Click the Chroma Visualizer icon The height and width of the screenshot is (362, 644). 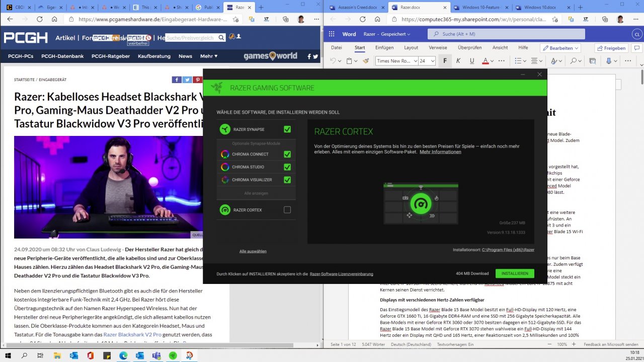[x=225, y=180]
